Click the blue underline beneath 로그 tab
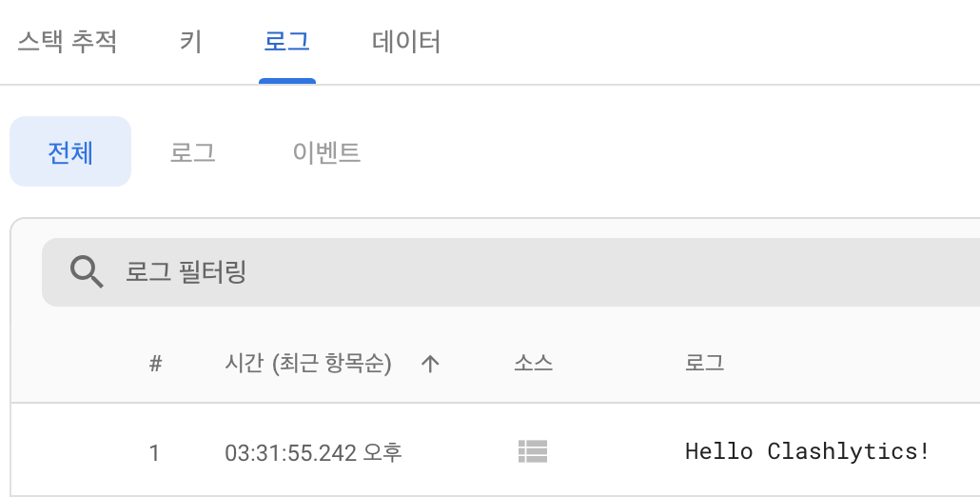 pos(287,81)
